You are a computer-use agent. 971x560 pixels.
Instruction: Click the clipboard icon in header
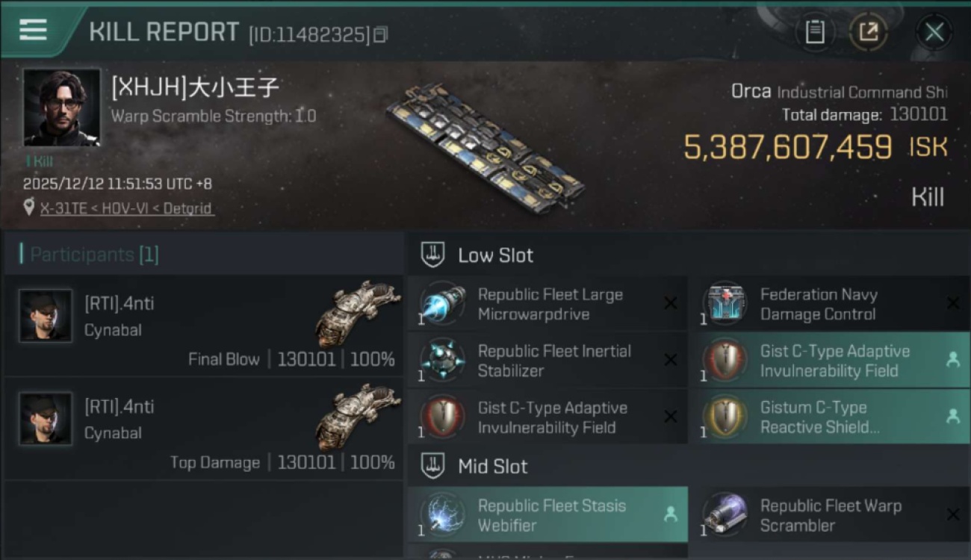tap(815, 32)
